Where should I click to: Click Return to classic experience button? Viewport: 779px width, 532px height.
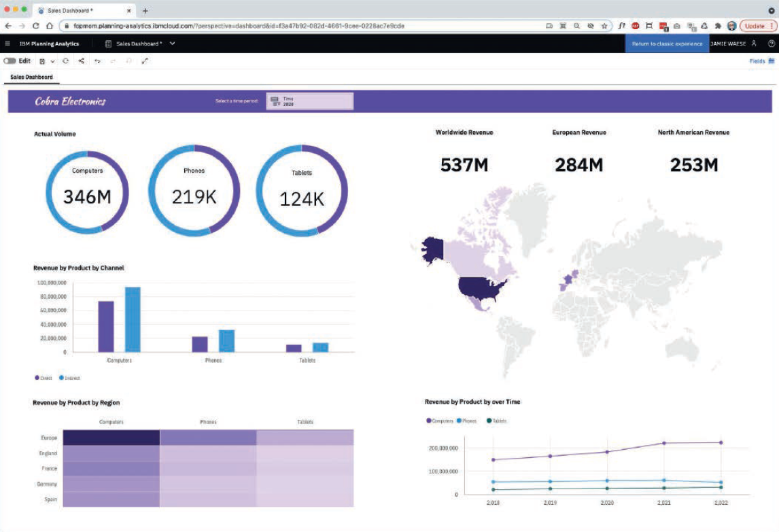[x=667, y=43]
